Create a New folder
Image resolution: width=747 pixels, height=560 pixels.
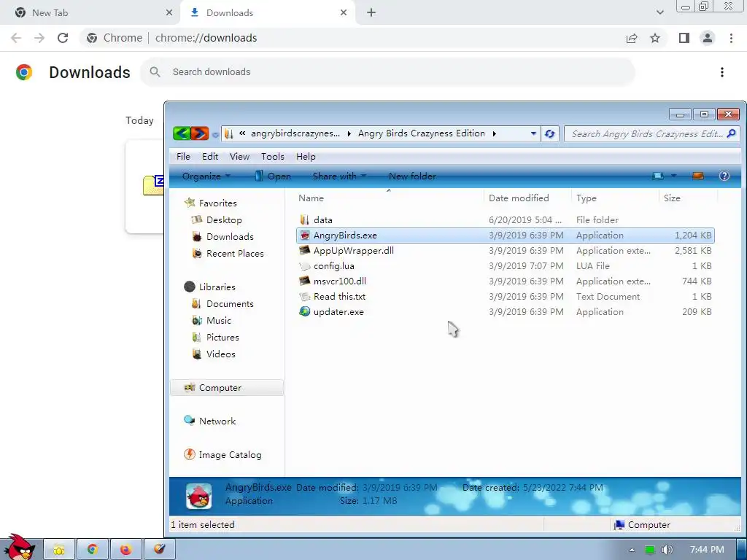412,176
